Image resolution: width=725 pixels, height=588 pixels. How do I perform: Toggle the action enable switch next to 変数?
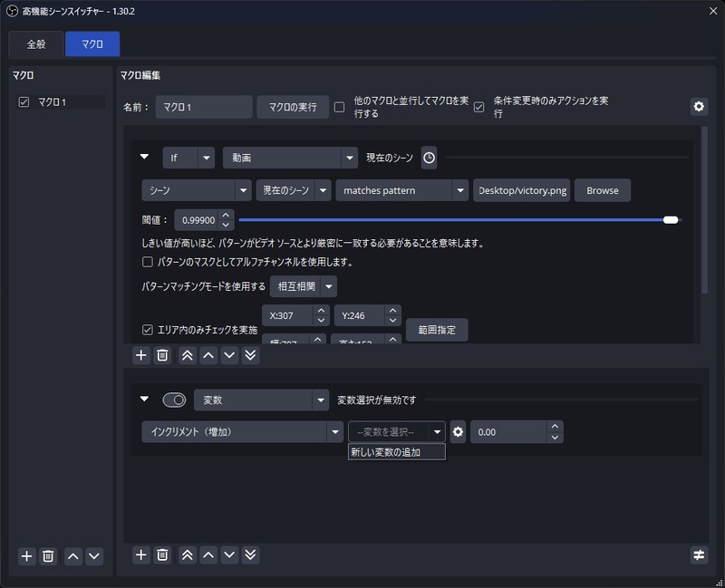pyautogui.click(x=174, y=400)
